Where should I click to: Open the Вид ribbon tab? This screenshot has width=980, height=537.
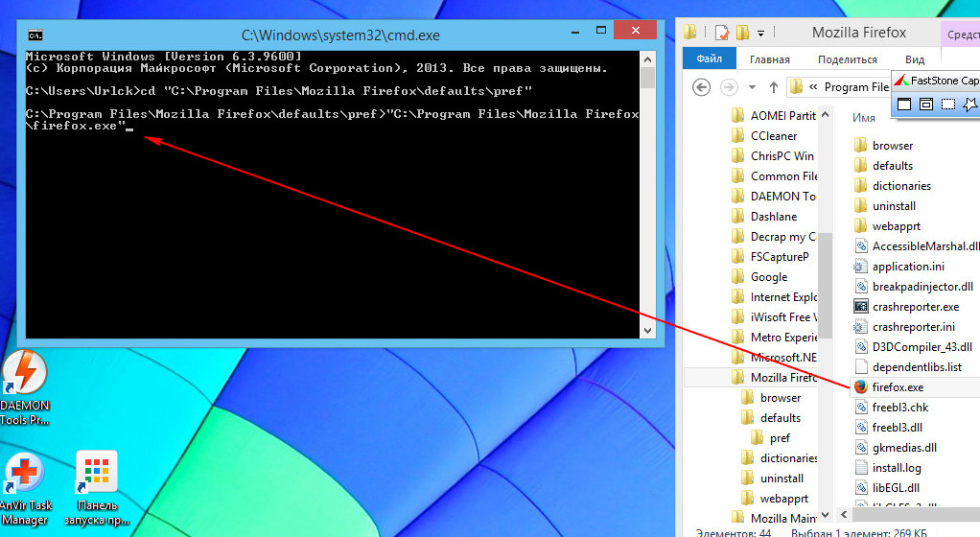(915, 59)
